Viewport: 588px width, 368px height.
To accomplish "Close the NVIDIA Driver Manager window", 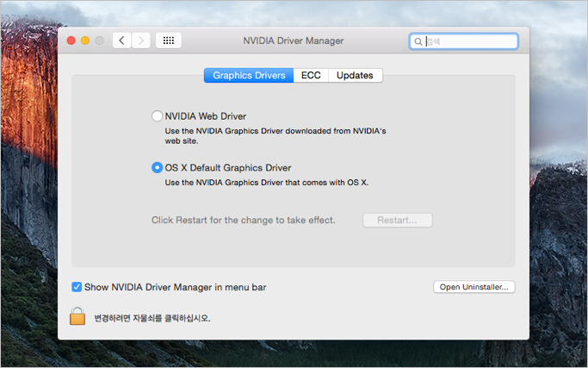I will [71, 41].
